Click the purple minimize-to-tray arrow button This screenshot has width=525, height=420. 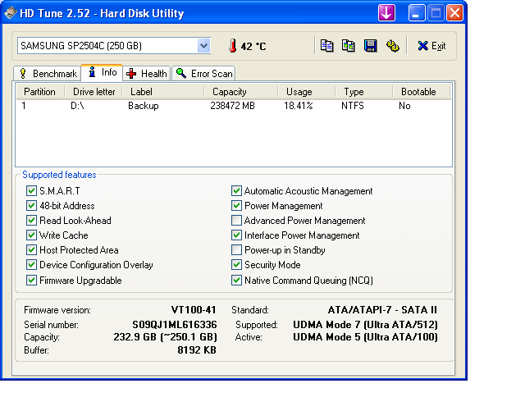(386, 13)
